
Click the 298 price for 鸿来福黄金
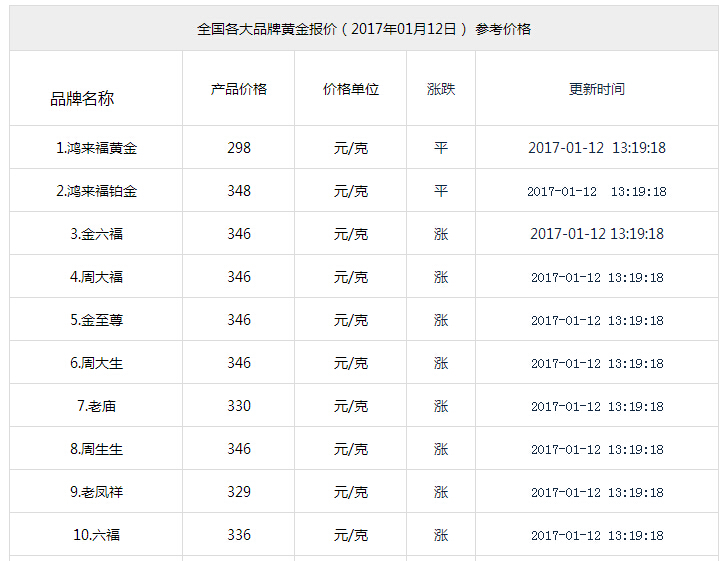tap(239, 148)
